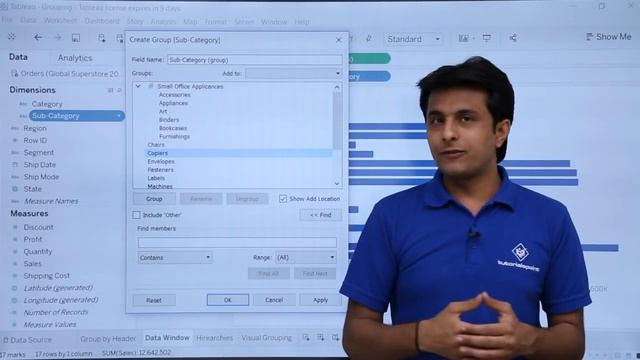Open the Analysis menu

163,22
